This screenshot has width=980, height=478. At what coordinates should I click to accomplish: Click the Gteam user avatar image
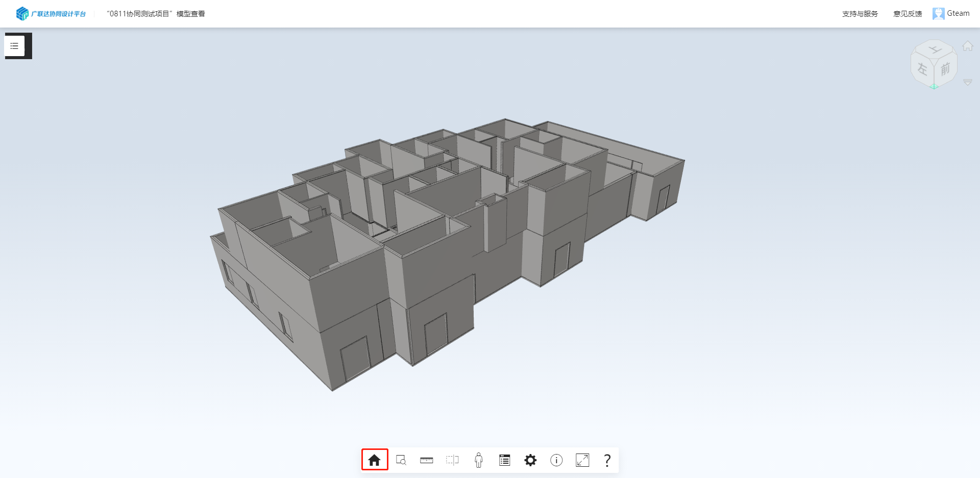coord(938,14)
